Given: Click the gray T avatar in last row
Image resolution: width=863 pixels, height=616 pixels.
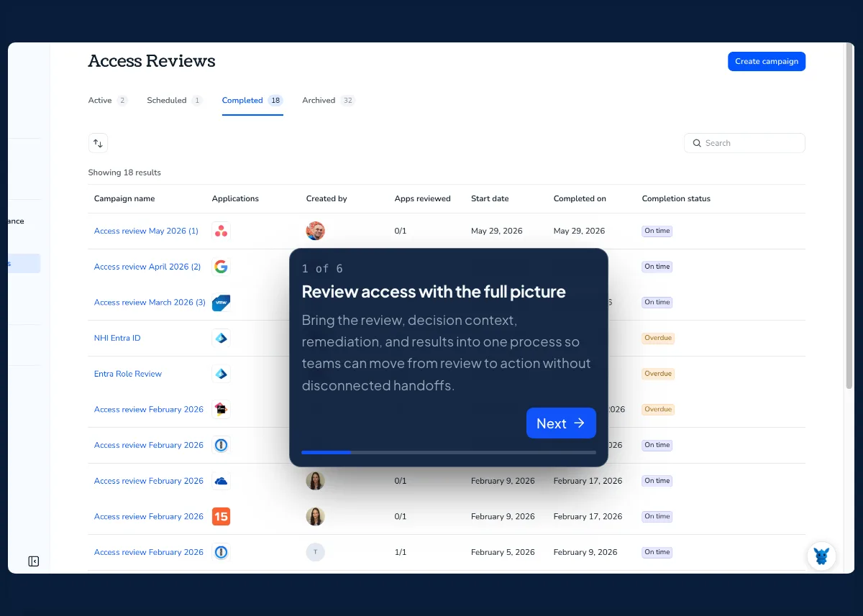Looking at the screenshot, I should click(x=315, y=552).
